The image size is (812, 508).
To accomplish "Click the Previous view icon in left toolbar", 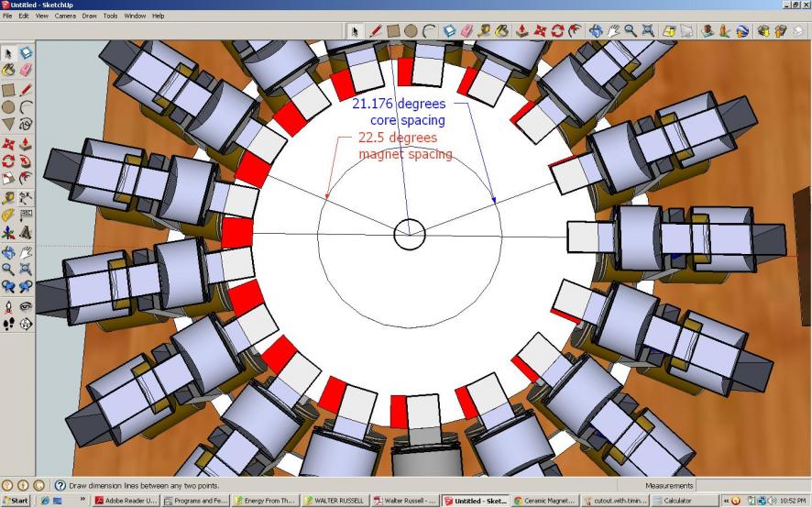I will (x=8, y=286).
